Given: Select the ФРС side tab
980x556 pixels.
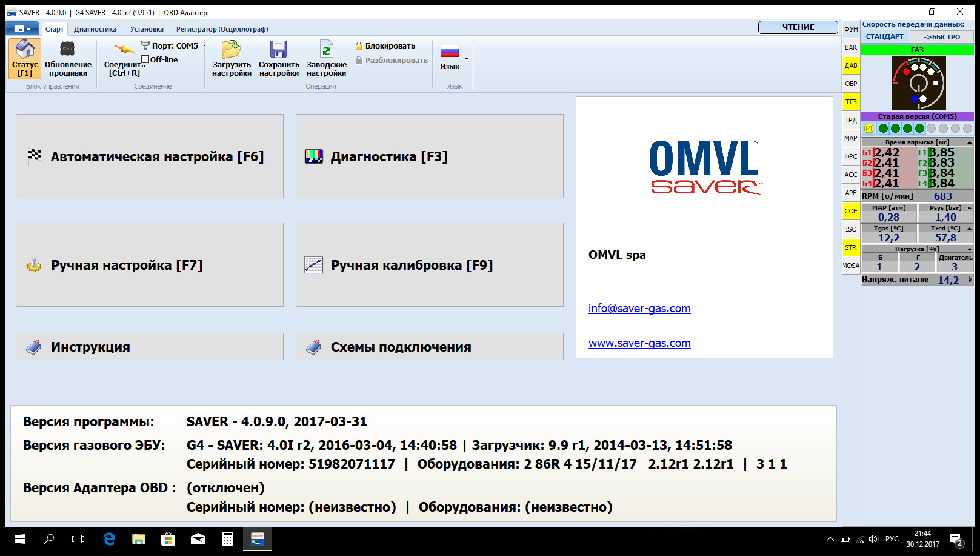Looking at the screenshot, I should tap(851, 156).
